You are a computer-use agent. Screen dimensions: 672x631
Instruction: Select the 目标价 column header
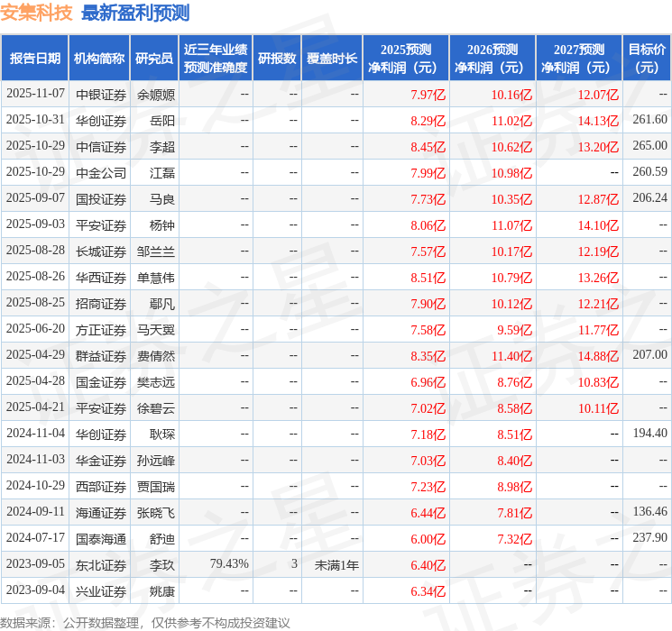647,59
